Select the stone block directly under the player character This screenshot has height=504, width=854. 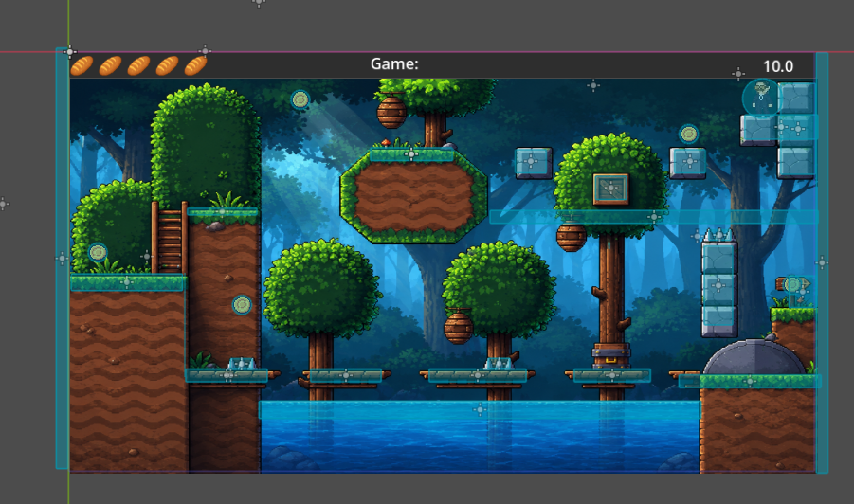click(x=758, y=131)
